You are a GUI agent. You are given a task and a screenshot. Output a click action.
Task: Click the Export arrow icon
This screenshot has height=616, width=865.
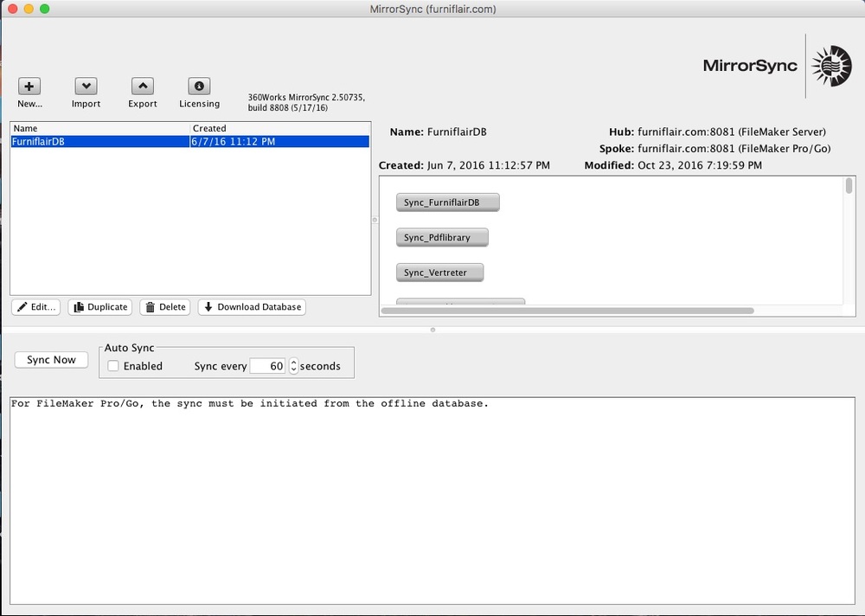click(143, 87)
